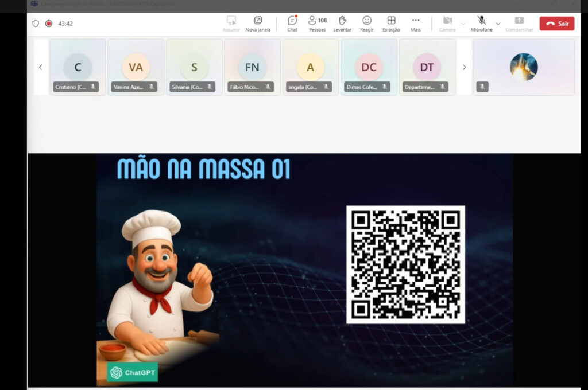Viewport: 588px width, 390px height.
Task: Click the Compartilhar share button
Action: click(519, 23)
